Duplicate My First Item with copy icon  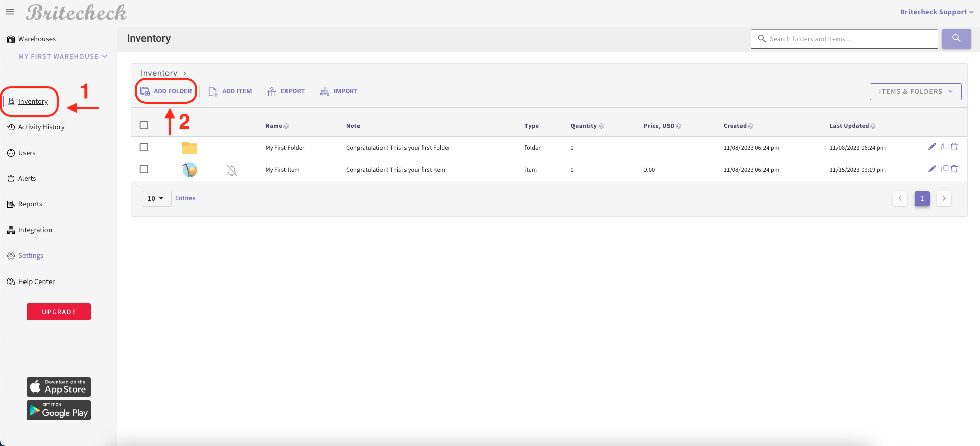(x=945, y=169)
